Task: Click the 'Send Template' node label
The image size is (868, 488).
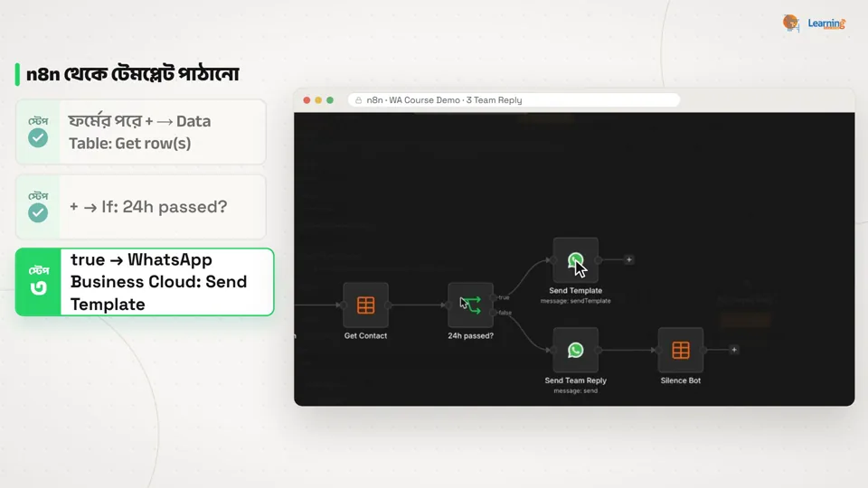Action: point(575,290)
